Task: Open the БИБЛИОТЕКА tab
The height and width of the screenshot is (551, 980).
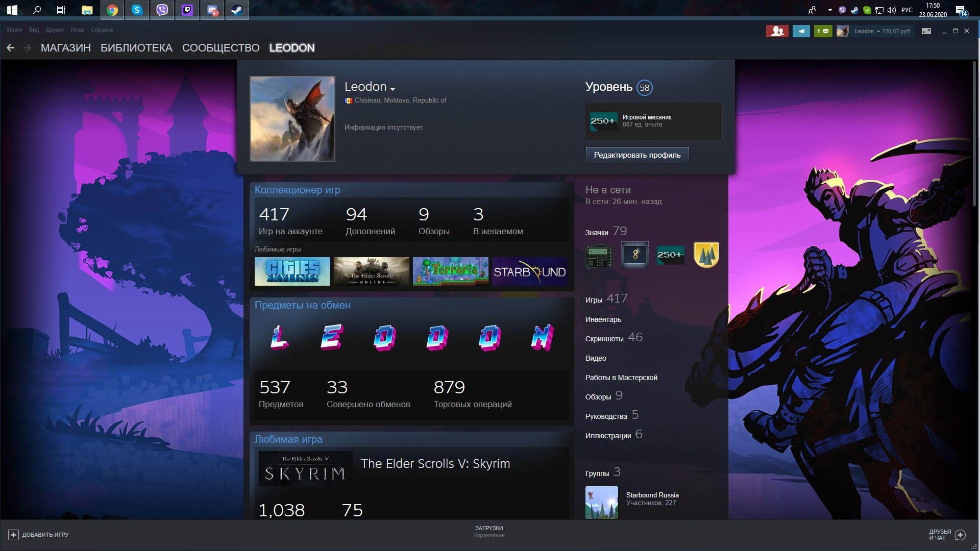Action: pyautogui.click(x=136, y=48)
